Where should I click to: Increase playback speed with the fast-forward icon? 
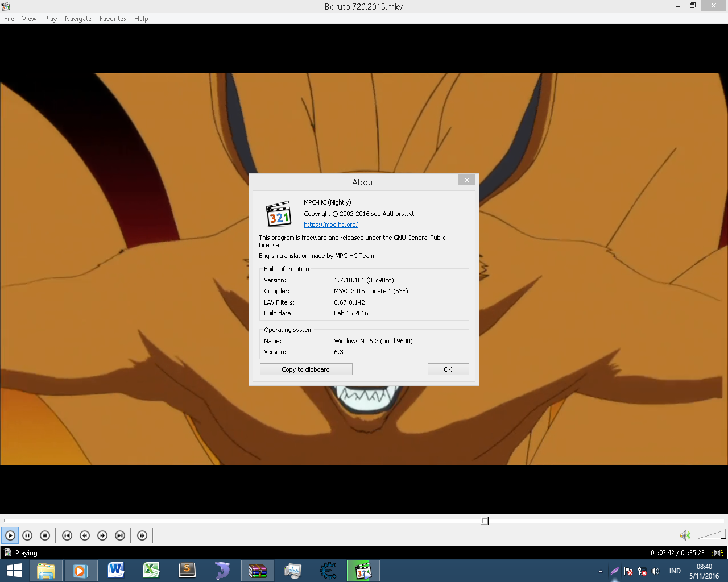(x=102, y=535)
